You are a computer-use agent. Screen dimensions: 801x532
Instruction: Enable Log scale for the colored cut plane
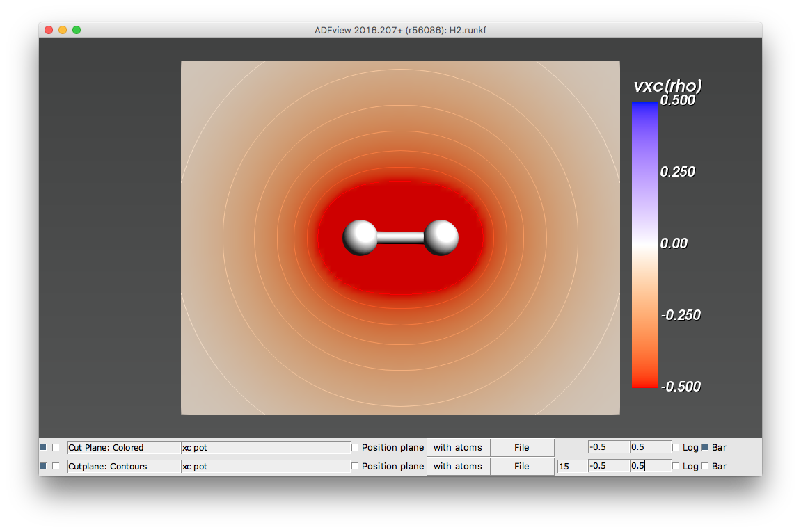point(676,447)
